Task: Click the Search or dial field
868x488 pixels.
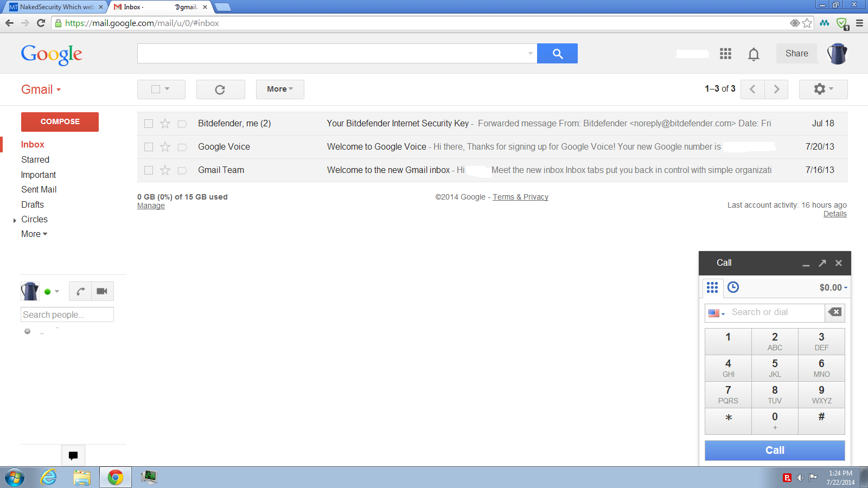Action: tap(776, 312)
